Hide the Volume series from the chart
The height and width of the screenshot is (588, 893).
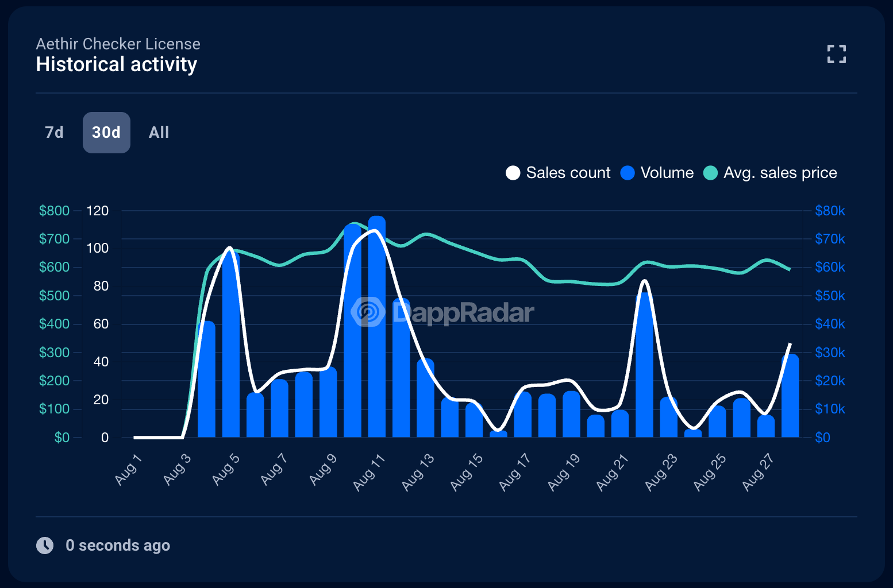656,172
